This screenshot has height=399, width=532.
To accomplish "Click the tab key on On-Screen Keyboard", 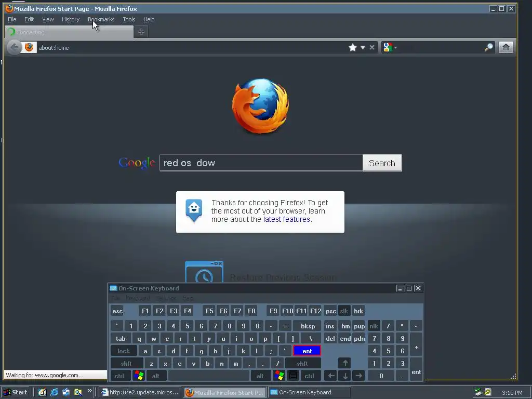I will pyautogui.click(x=121, y=339).
